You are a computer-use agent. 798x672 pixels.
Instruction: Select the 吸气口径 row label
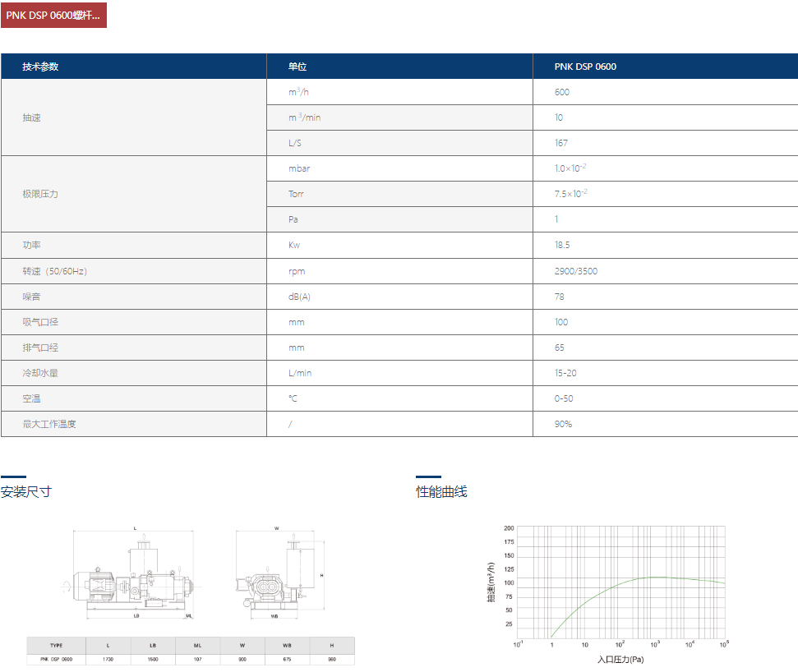[40, 322]
